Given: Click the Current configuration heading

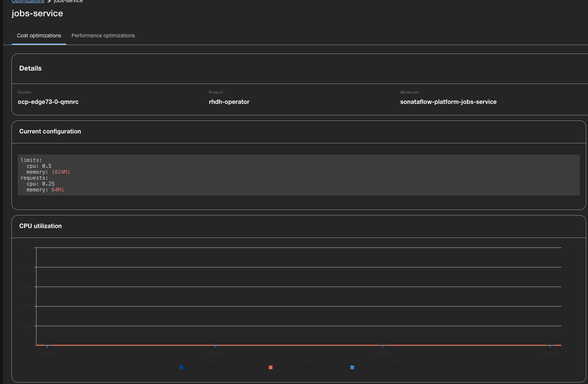Looking at the screenshot, I should tap(50, 131).
